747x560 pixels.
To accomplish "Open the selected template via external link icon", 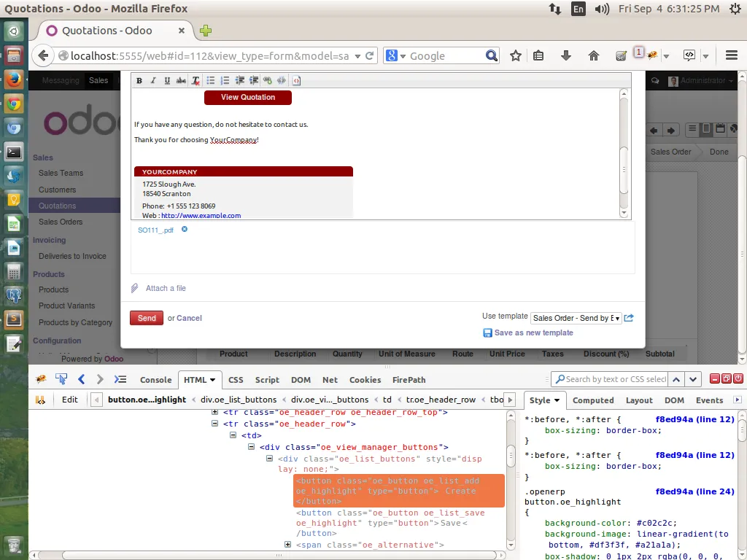I will point(629,318).
